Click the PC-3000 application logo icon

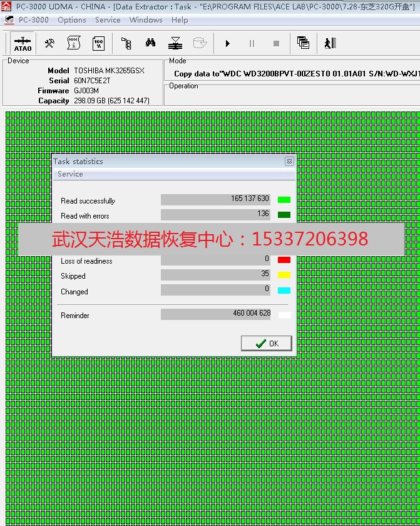click(7, 7)
